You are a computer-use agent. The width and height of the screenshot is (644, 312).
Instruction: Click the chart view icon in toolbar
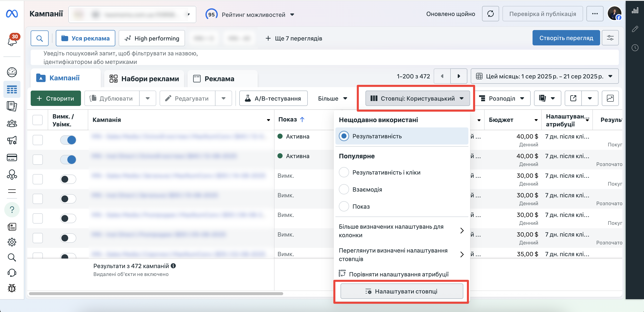point(610,98)
